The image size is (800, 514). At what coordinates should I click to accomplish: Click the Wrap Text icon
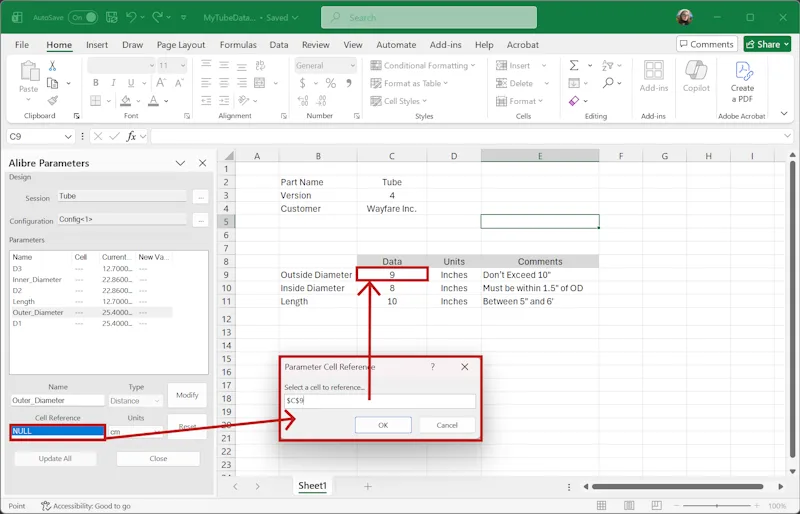click(260, 65)
